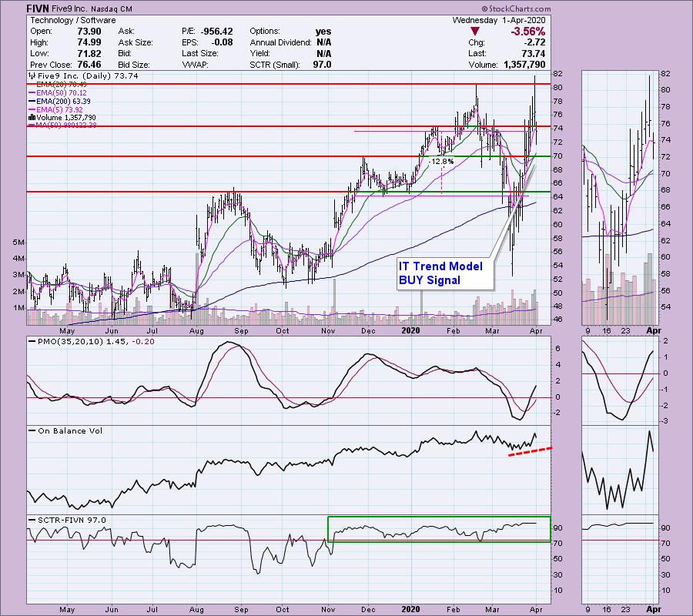This screenshot has width=693, height=616.
Task: Select the FIVN ticker symbol in the title
Action: coord(38,8)
